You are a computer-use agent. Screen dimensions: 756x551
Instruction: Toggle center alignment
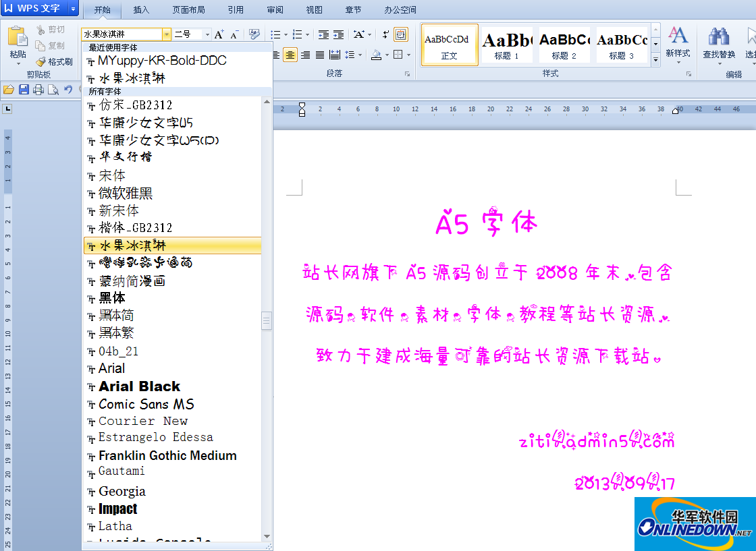(x=290, y=55)
